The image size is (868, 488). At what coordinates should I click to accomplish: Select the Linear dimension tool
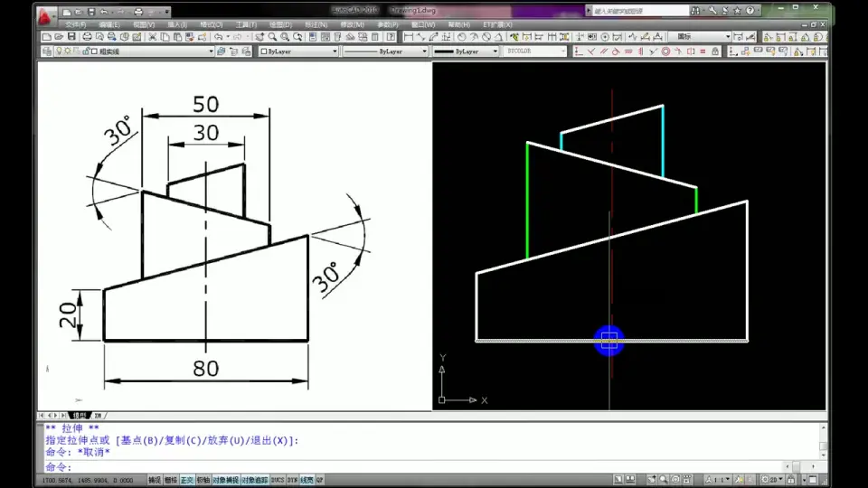(x=409, y=37)
